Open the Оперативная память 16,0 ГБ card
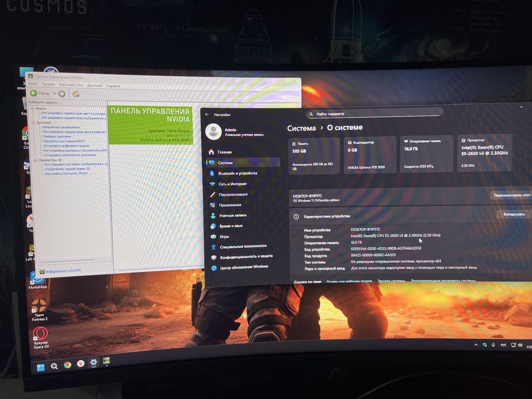 (x=427, y=154)
